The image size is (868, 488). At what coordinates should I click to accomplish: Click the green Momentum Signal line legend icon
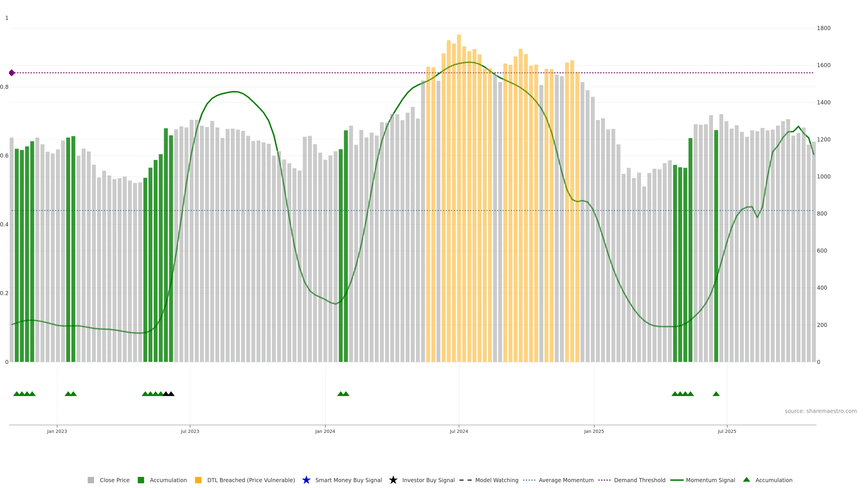point(677,480)
